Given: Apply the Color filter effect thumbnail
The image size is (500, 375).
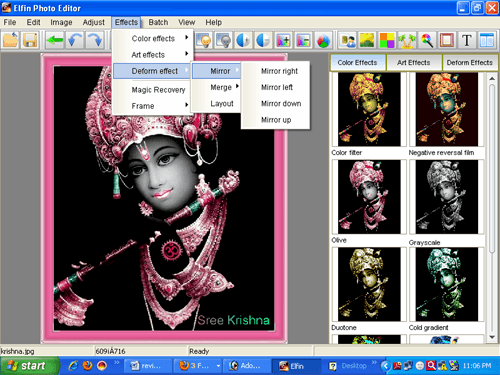Looking at the screenshot, I should pyautogui.click(x=369, y=109).
